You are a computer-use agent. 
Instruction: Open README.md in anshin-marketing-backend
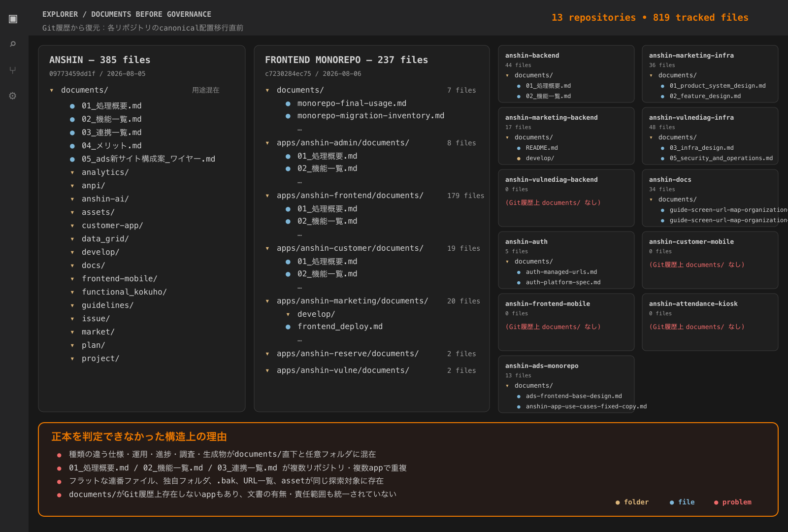(542, 148)
